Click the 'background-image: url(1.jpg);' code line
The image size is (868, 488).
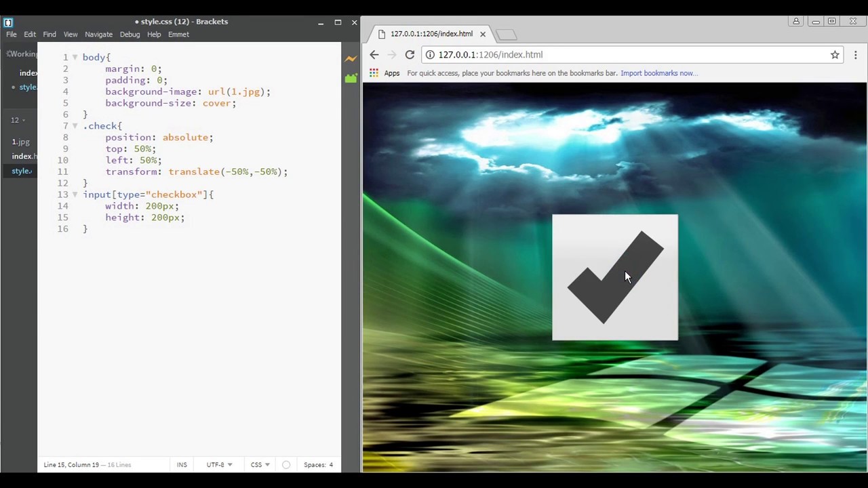[x=188, y=91]
